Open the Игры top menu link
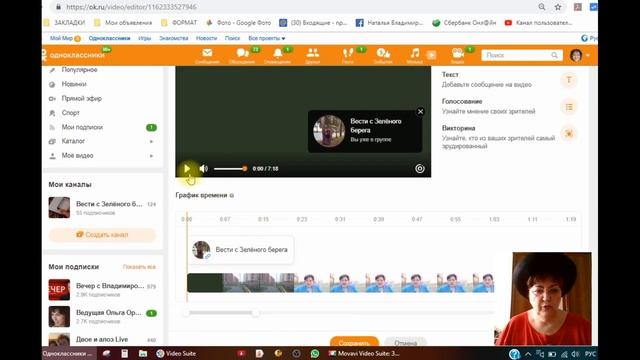Image resolution: width=640 pixels, height=360 pixels. tap(144, 38)
